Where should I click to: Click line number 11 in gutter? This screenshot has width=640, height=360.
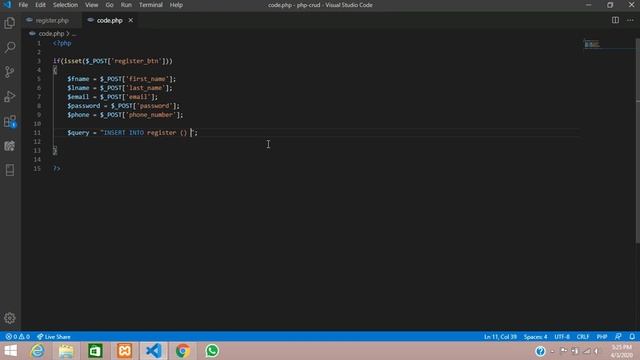tap(37, 133)
